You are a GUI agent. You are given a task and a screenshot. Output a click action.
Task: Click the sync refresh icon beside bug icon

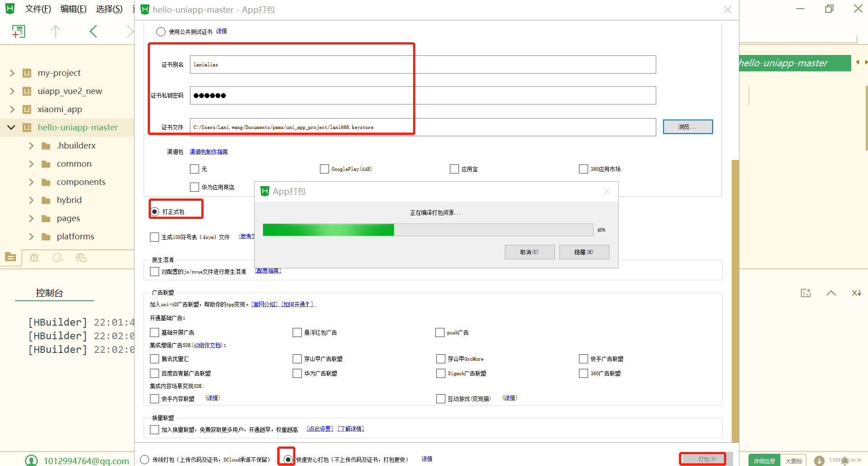point(58,258)
